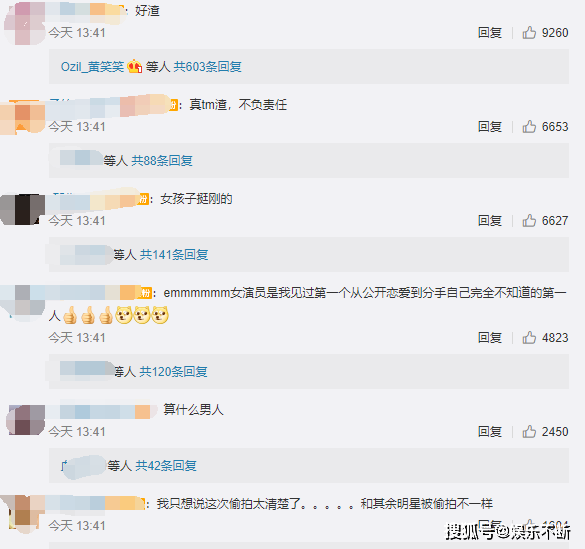Screen dimensions: 585x549
Task: Expand 共603条回复 thread
Action: (x=207, y=67)
